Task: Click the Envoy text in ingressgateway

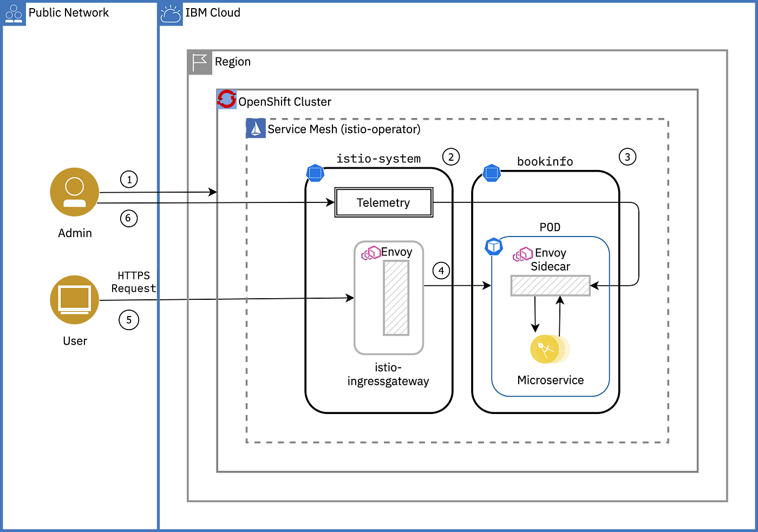Action: tap(397, 252)
